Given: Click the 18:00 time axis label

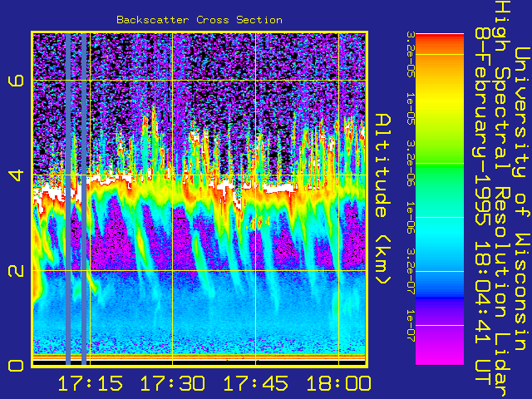Looking at the screenshot, I should coord(338,383).
